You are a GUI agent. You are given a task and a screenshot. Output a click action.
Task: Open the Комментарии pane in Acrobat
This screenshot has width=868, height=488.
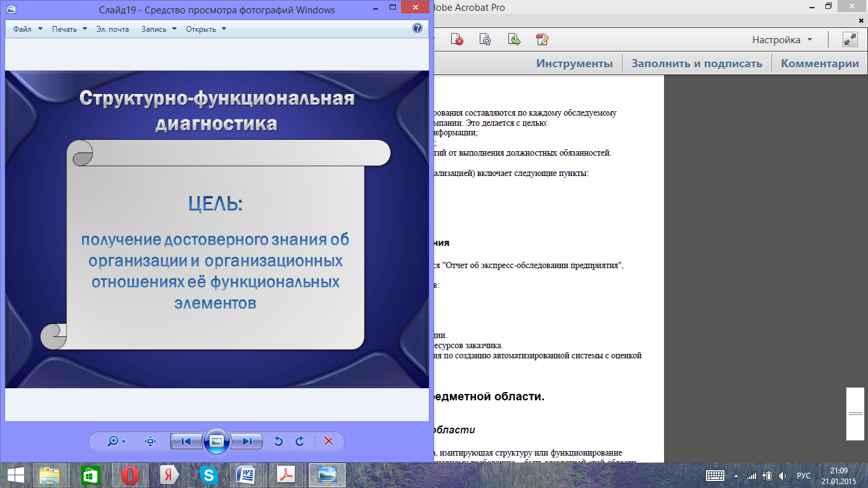pos(820,63)
